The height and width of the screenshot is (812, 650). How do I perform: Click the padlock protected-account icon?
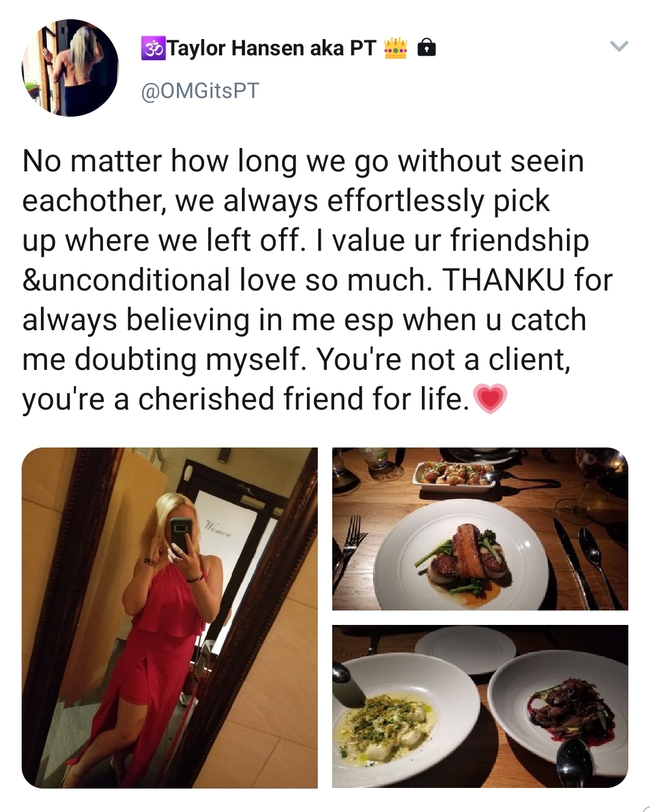click(426, 47)
